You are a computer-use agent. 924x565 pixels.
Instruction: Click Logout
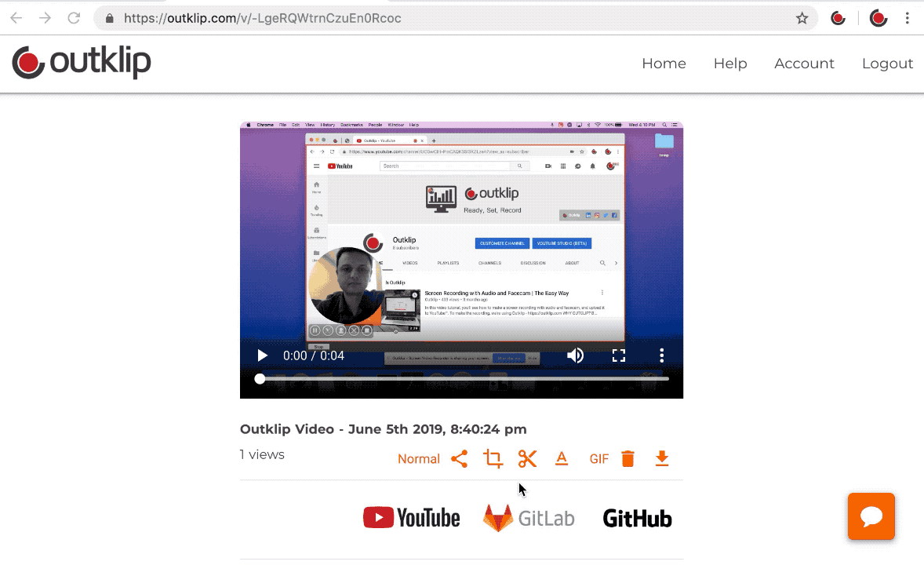(887, 63)
